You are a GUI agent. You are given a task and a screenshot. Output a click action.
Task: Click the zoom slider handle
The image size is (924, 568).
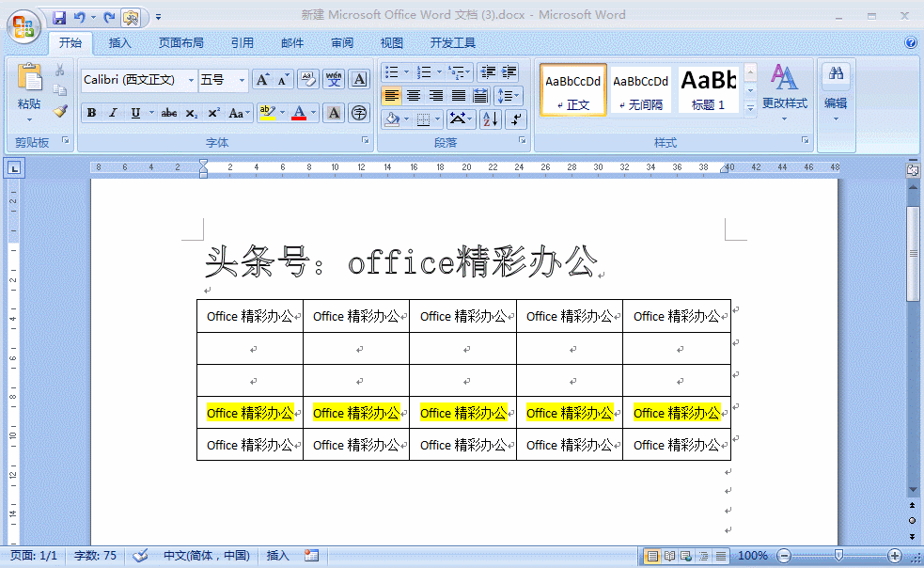[x=838, y=556]
